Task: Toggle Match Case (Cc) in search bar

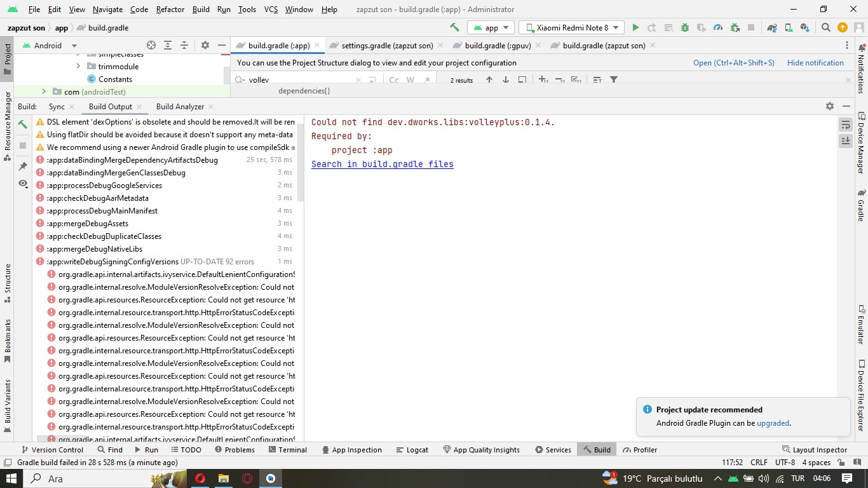Action: tap(394, 80)
